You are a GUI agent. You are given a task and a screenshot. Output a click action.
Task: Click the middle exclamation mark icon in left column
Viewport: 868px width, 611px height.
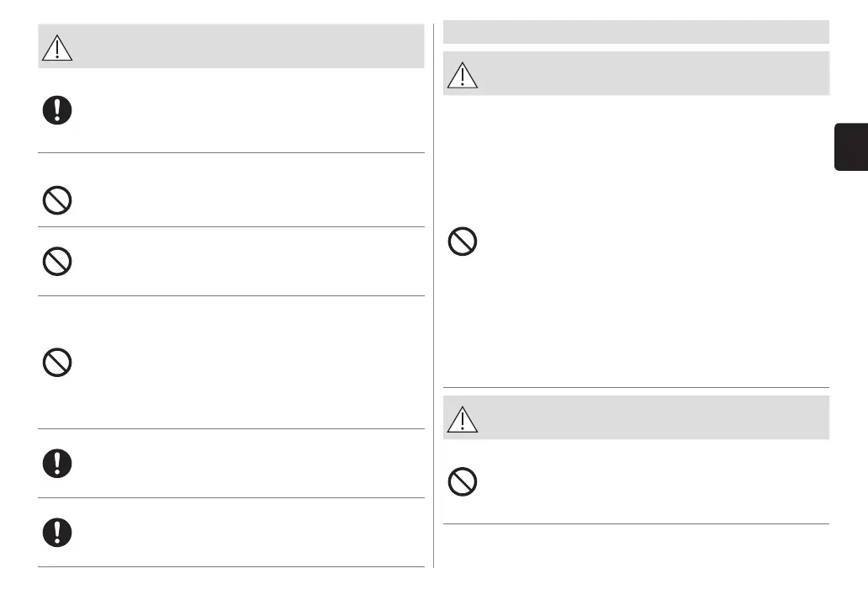tap(56, 463)
